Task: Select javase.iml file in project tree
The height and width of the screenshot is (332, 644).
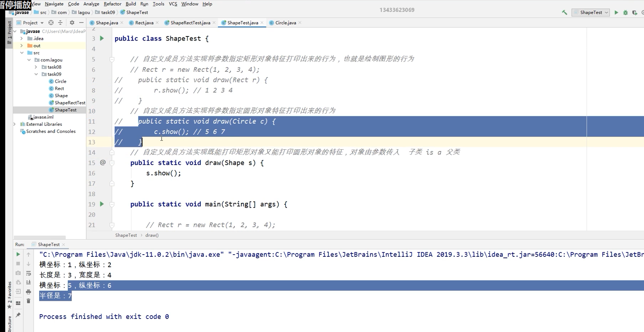Action: coord(41,117)
